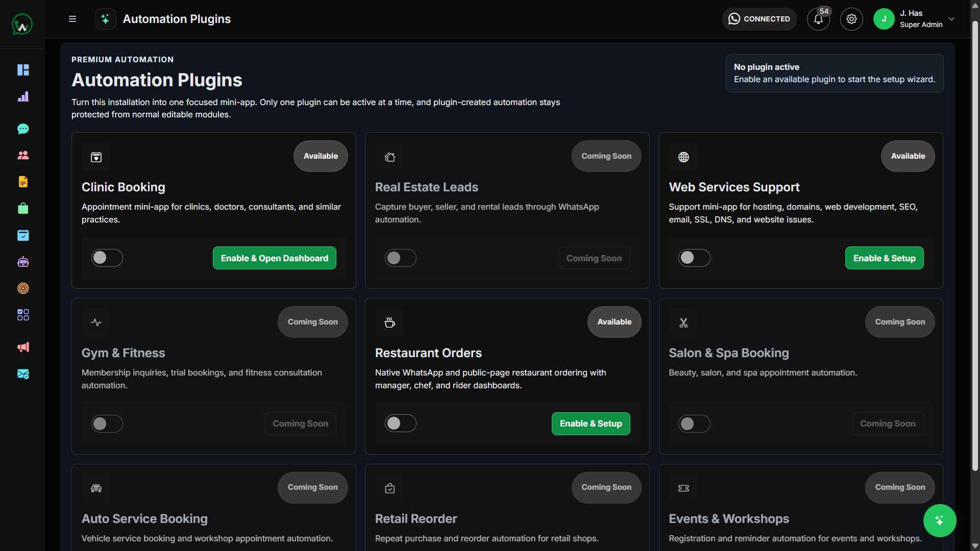Open the chat bubble sidebar icon

(x=23, y=129)
